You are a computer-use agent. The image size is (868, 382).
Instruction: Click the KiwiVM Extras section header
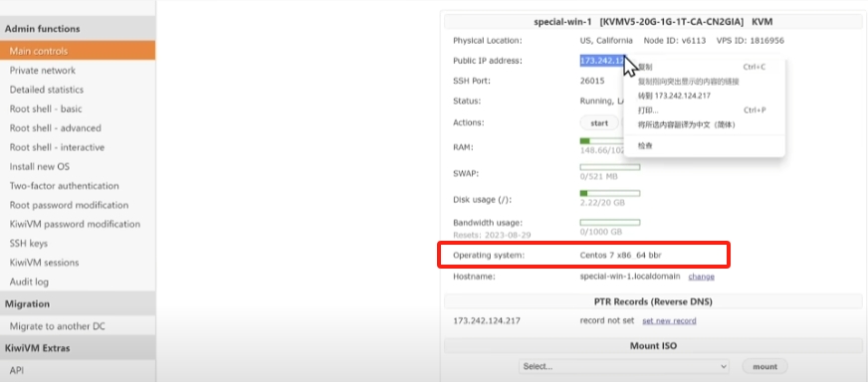coord(78,348)
